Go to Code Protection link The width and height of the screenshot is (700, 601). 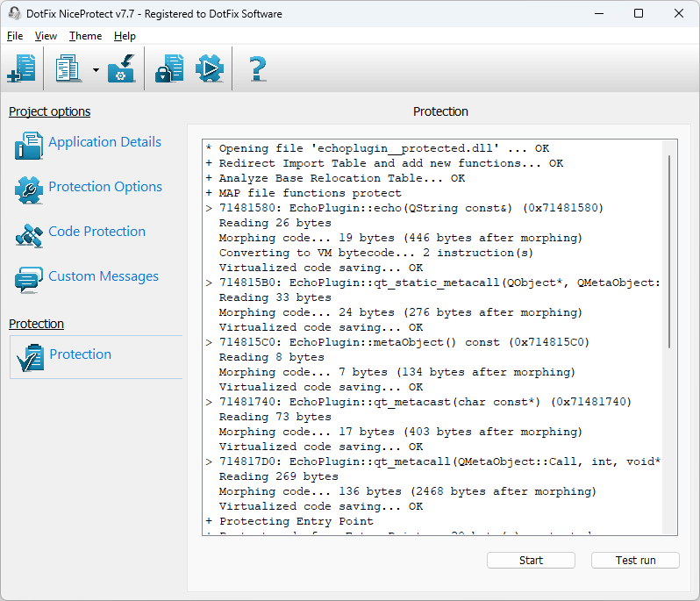[96, 232]
